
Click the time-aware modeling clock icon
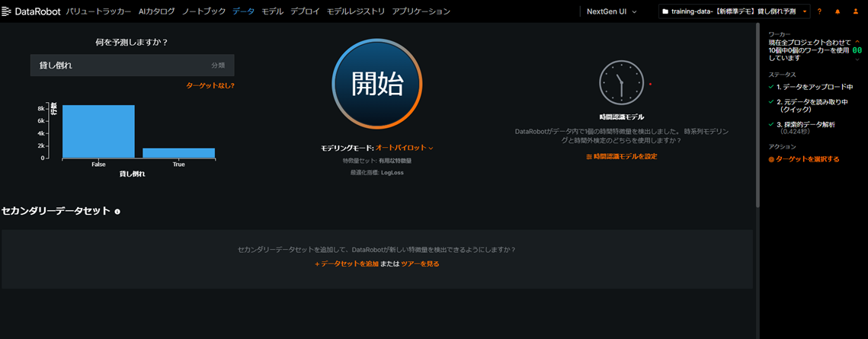pyautogui.click(x=622, y=82)
